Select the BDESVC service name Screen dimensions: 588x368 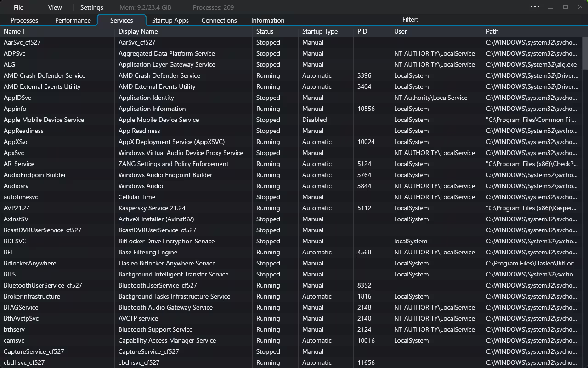coord(15,241)
